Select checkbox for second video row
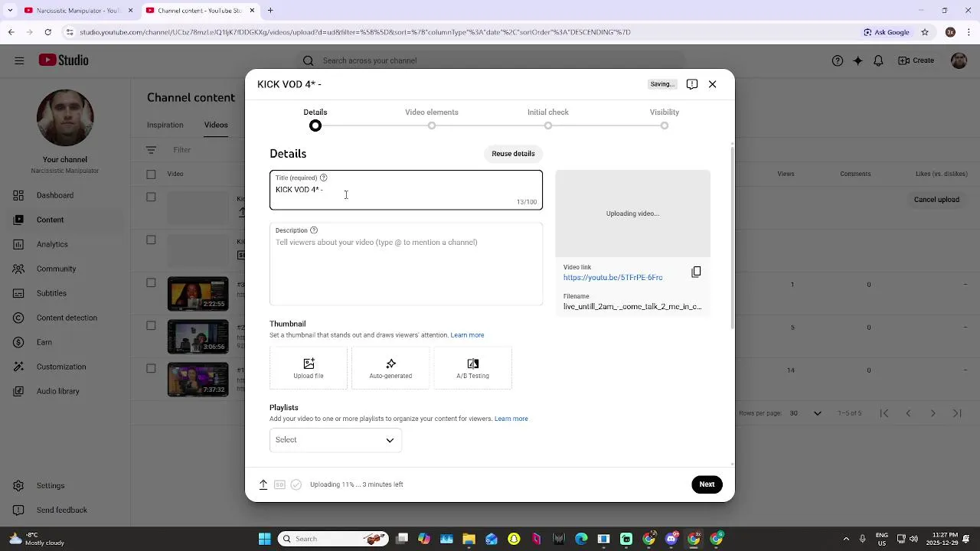This screenshot has height=551, width=980. pyautogui.click(x=151, y=240)
